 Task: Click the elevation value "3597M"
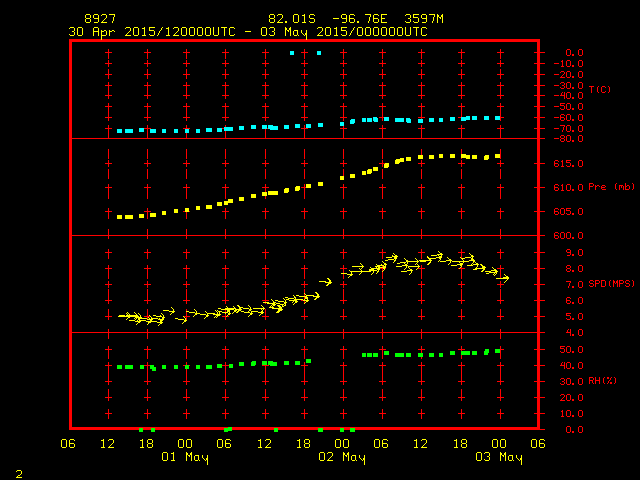[424, 19]
